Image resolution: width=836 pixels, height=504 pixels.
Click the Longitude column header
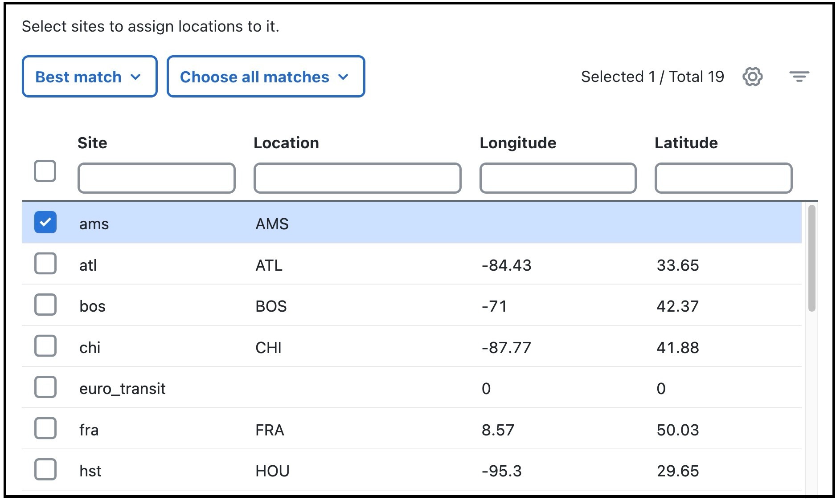pos(518,143)
